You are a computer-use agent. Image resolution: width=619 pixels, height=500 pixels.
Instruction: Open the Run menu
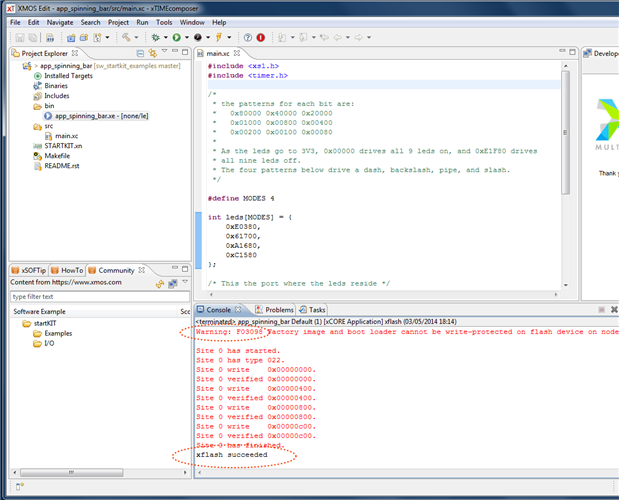point(143,22)
